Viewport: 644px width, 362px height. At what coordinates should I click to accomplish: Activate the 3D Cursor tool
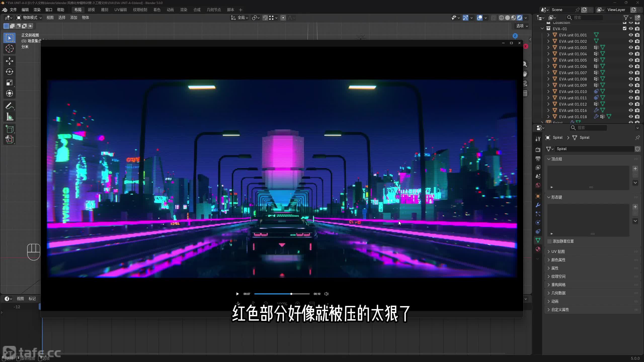pos(10,49)
